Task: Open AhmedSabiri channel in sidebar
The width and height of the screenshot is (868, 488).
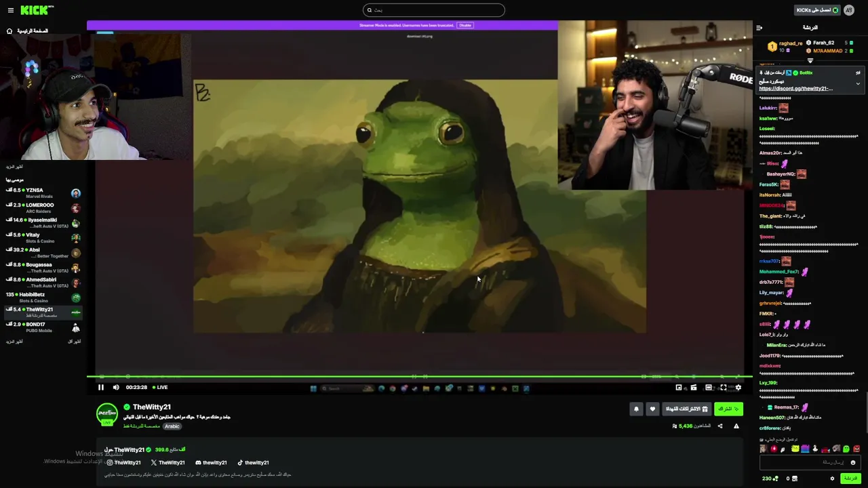Action: (x=43, y=283)
